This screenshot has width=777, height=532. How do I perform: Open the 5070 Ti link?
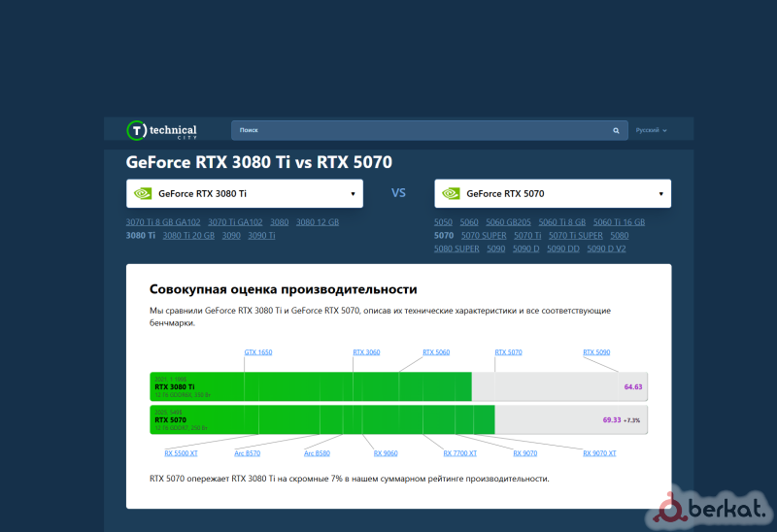click(527, 236)
